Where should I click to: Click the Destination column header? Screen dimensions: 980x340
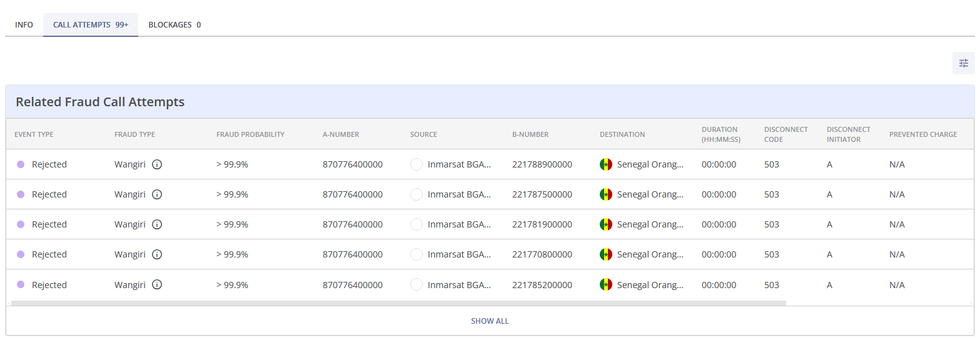tap(622, 134)
